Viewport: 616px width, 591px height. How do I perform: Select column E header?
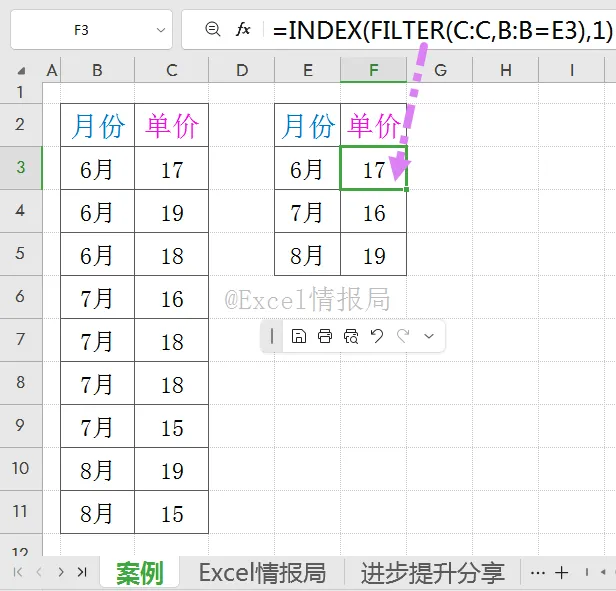coord(308,70)
